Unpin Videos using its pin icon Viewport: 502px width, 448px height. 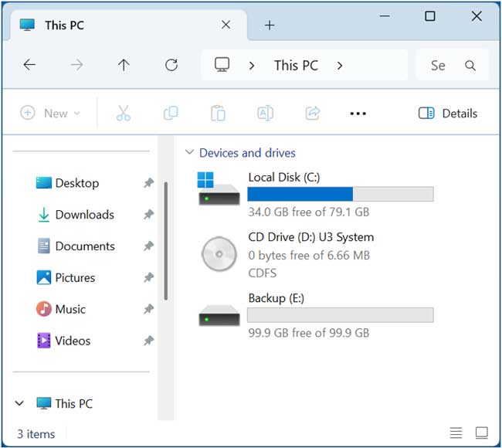tap(148, 341)
